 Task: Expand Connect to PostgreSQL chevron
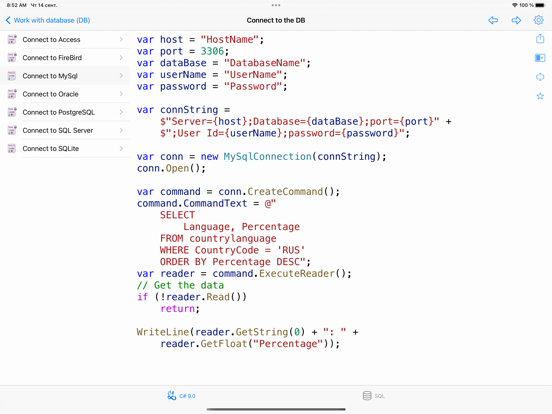point(121,112)
